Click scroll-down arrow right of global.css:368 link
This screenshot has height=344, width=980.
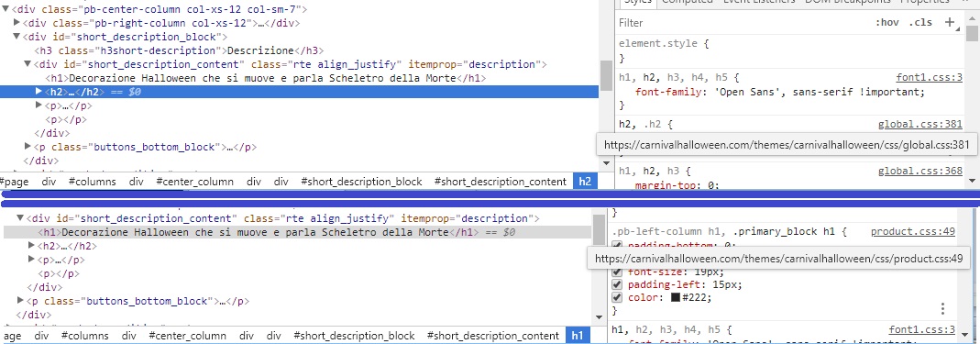(972, 181)
